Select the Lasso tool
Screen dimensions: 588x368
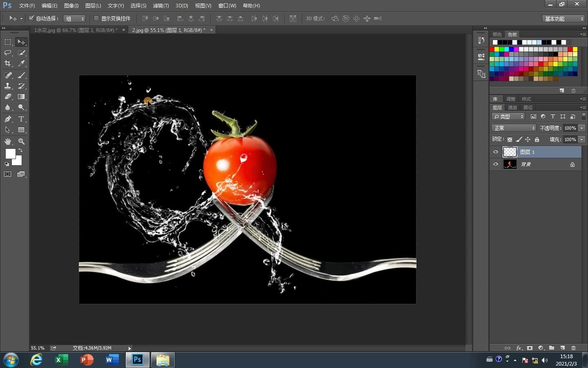(x=8, y=53)
